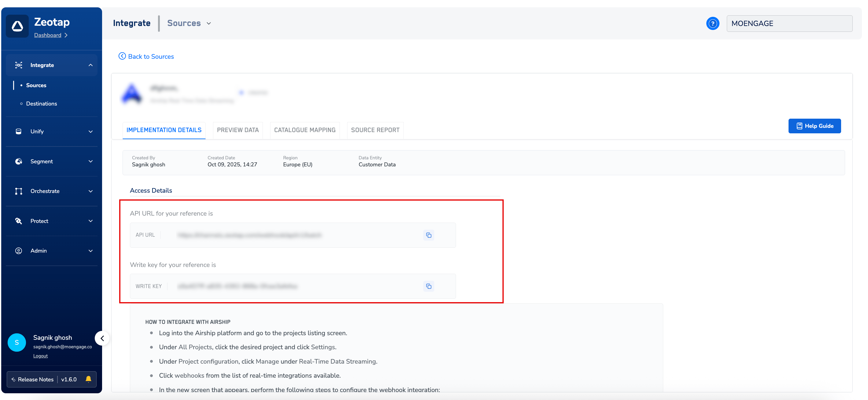868x400 pixels.
Task: Go back via Back to Sources link
Action: (151, 56)
